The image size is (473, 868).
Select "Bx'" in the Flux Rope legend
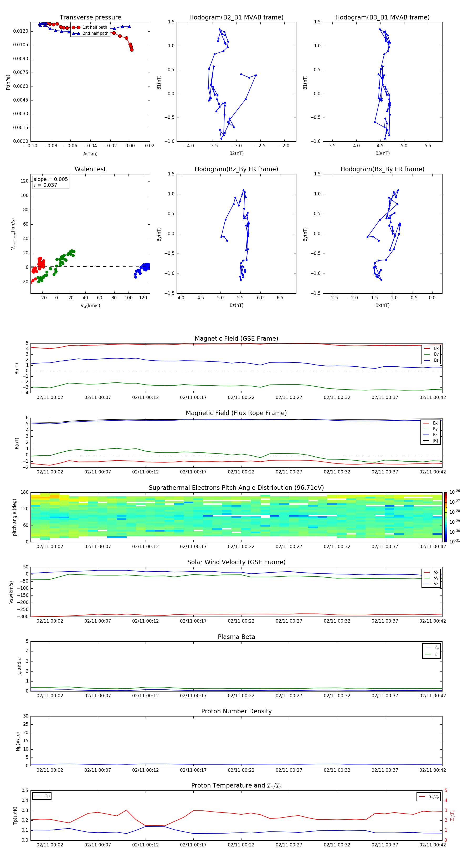coord(431,423)
